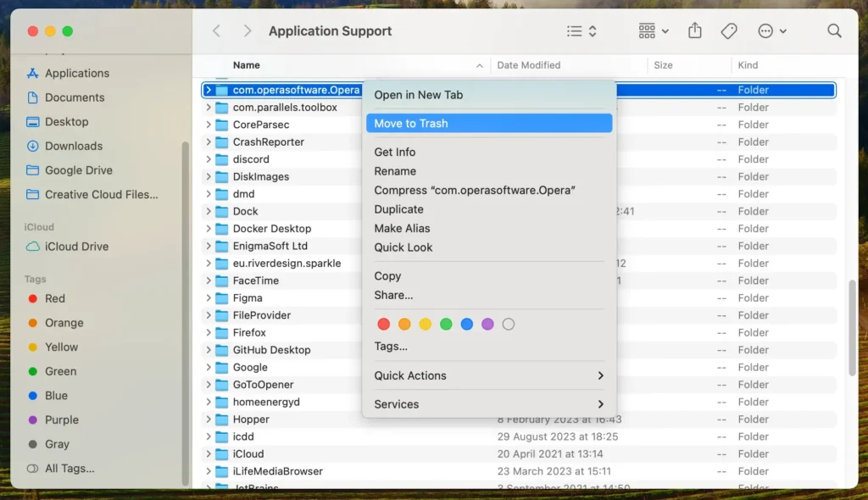Open the list view switcher
868x500 pixels.
click(581, 31)
